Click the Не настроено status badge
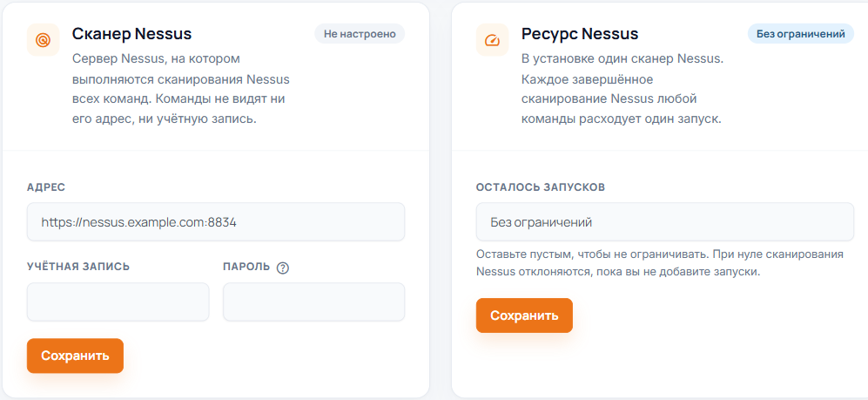Viewport: 868px width, 400px height. [360, 34]
